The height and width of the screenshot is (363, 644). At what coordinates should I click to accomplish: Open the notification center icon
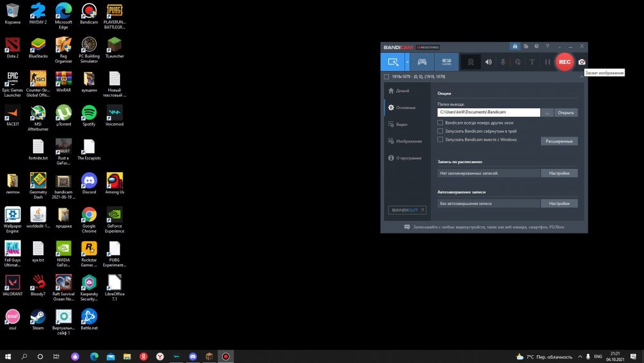tap(633, 357)
